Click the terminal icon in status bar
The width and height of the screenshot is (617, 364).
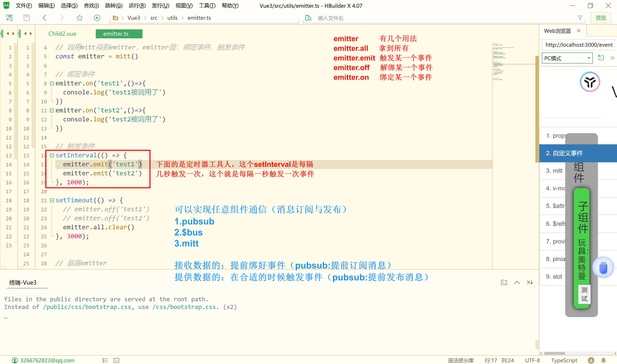[116, 360]
